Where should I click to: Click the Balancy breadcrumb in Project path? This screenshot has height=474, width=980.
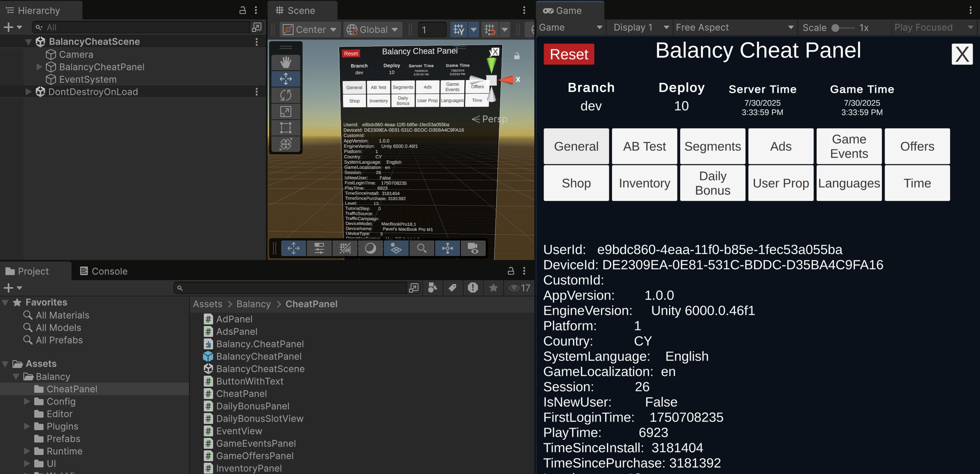[x=254, y=304]
